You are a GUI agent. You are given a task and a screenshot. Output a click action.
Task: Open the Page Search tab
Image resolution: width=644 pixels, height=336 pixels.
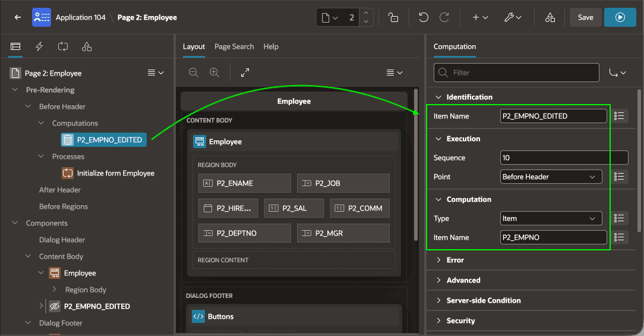click(234, 46)
